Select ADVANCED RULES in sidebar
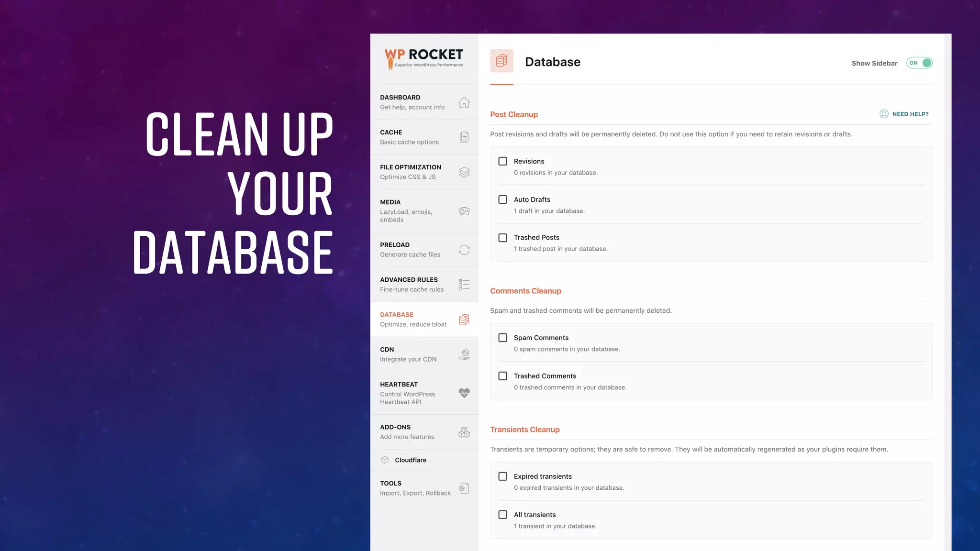The image size is (980, 551). (x=424, y=285)
